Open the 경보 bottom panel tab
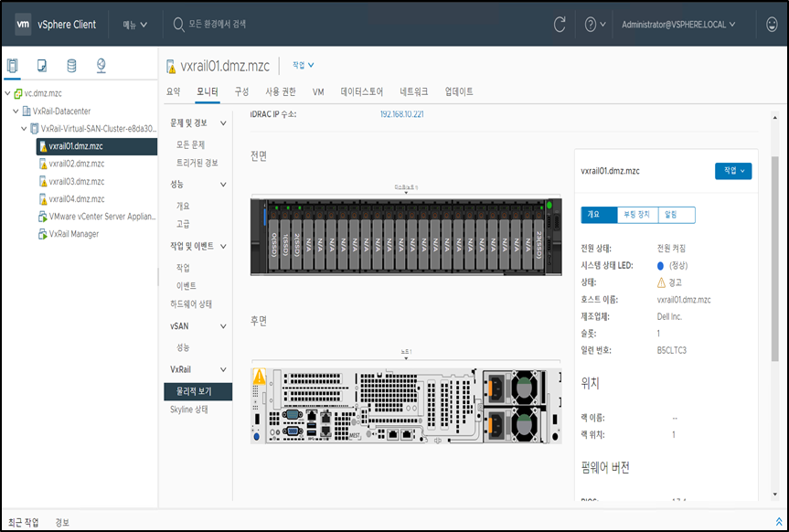The width and height of the screenshot is (789, 532). pos(62,522)
